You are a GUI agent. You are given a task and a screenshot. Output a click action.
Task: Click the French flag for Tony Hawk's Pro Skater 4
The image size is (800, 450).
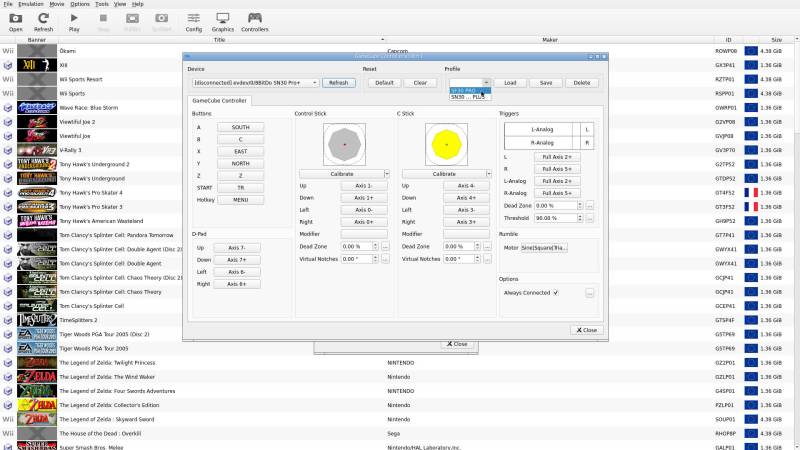751,193
